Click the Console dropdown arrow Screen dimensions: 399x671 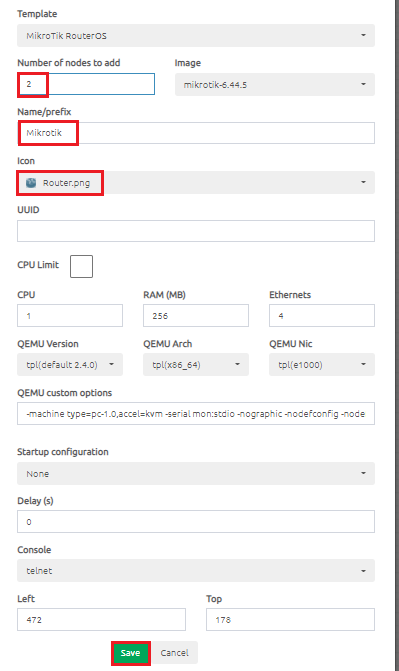363,571
